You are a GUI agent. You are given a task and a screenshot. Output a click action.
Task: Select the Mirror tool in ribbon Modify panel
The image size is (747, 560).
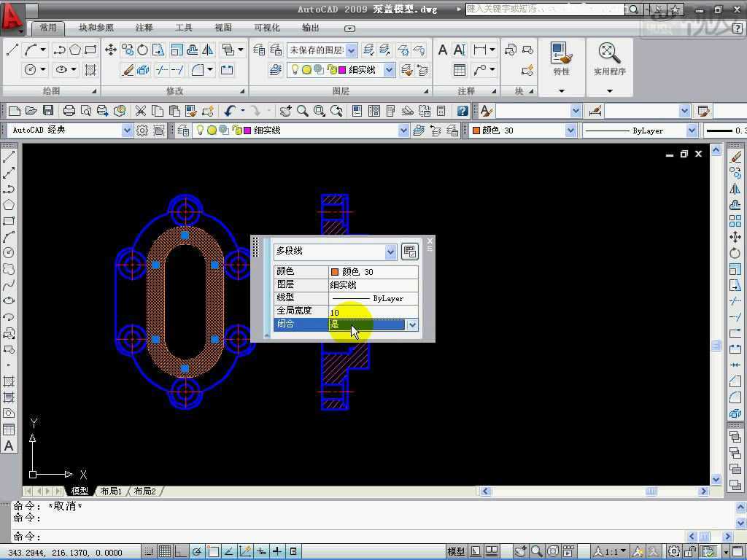[208, 50]
